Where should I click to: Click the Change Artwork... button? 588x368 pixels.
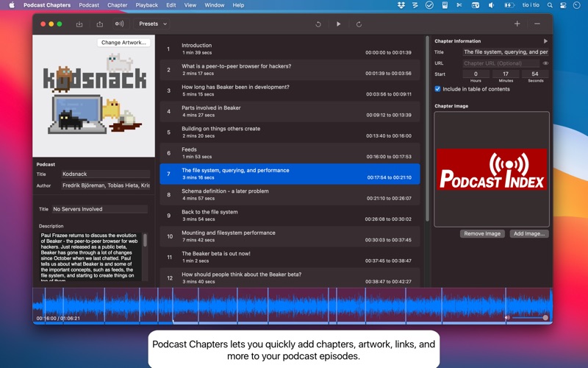point(123,43)
